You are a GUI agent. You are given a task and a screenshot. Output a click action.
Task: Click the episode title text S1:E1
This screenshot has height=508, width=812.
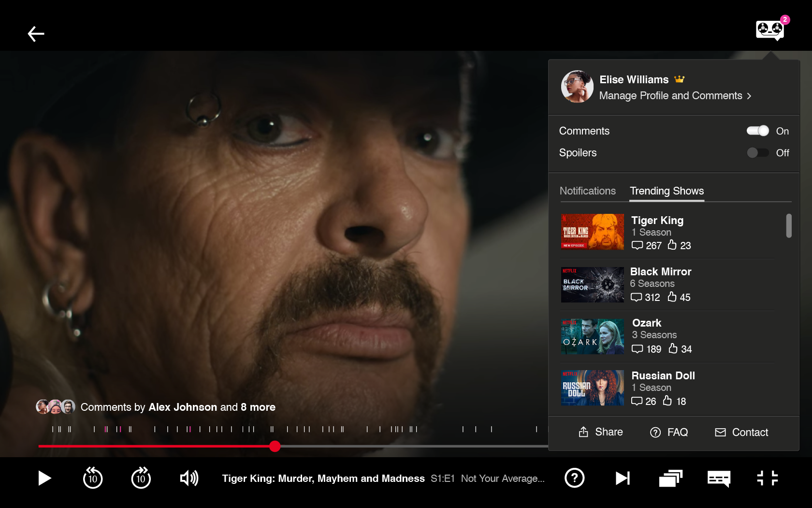click(x=443, y=478)
